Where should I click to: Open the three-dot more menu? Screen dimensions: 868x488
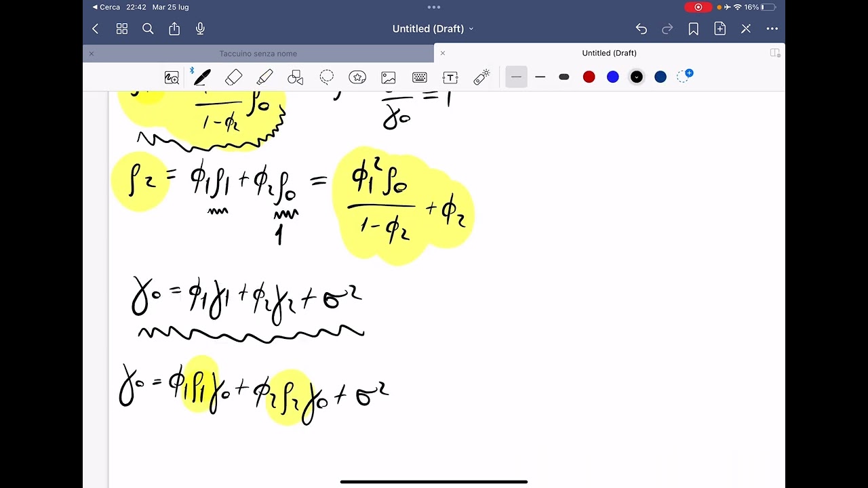[x=772, y=28]
